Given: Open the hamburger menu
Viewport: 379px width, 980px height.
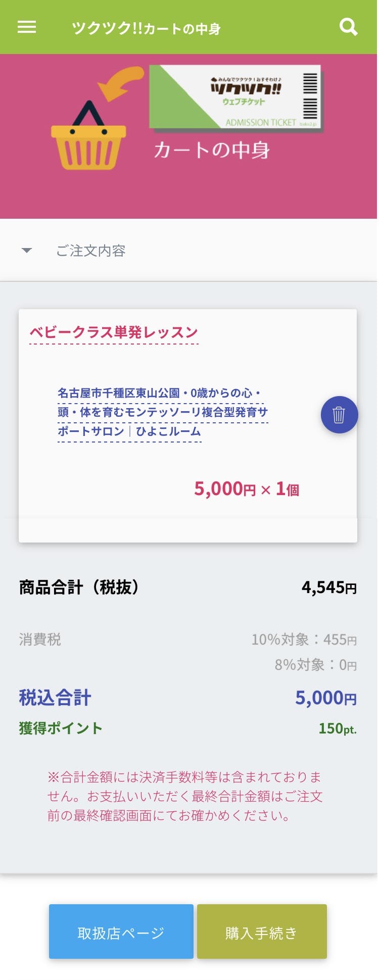Looking at the screenshot, I should click(27, 27).
